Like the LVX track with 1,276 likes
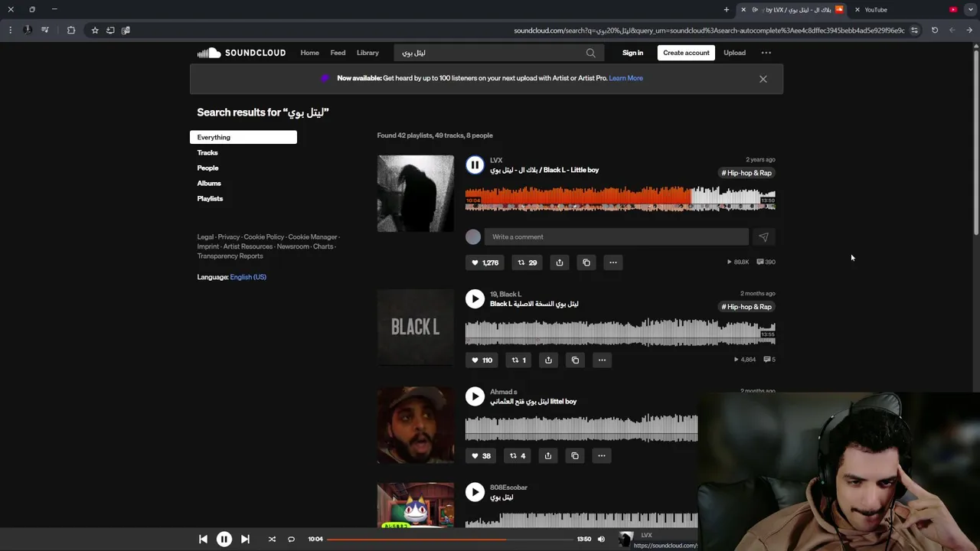Screen dimensions: 980x551 point(484,262)
